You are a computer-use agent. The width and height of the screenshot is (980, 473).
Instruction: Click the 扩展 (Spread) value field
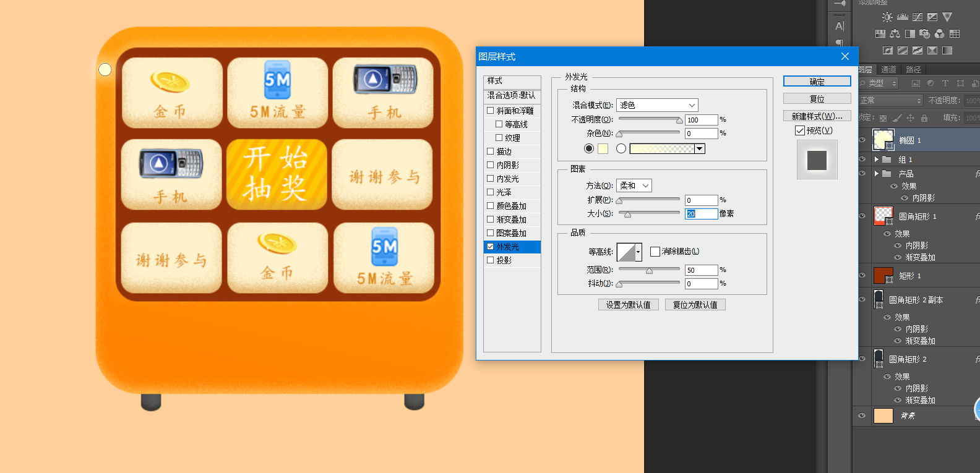click(x=702, y=200)
